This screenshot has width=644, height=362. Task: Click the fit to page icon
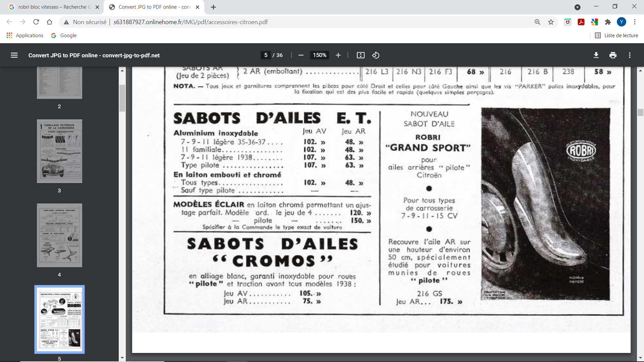click(x=361, y=55)
